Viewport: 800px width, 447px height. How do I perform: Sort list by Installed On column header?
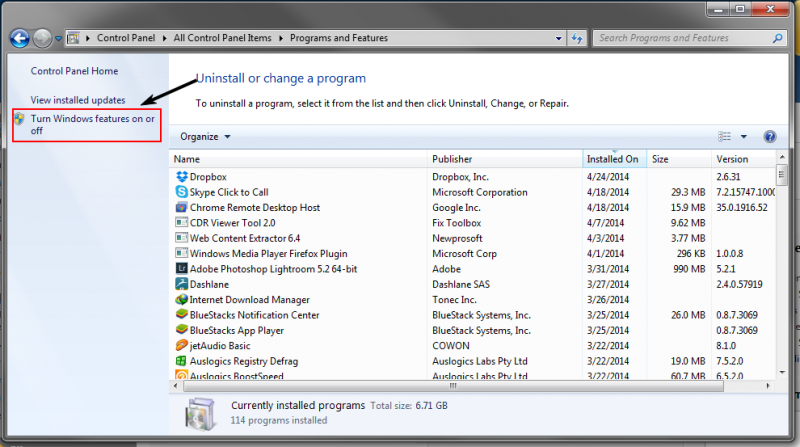pyautogui.click(x=614, y=159)
